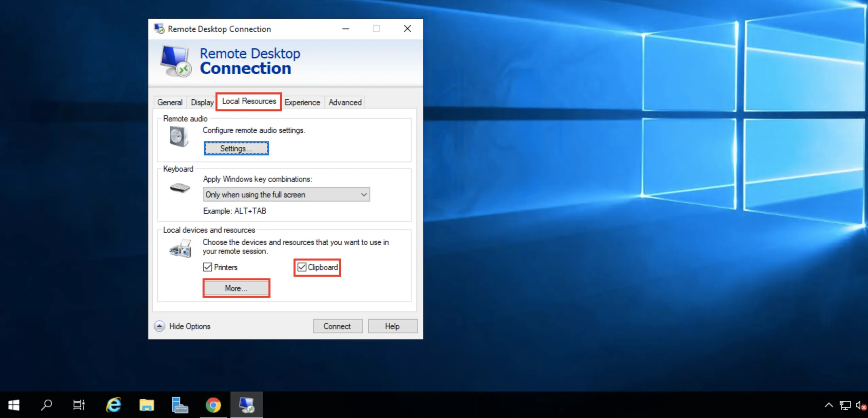
Task: Click the More... devices button
Action: (x=236, y=288)
